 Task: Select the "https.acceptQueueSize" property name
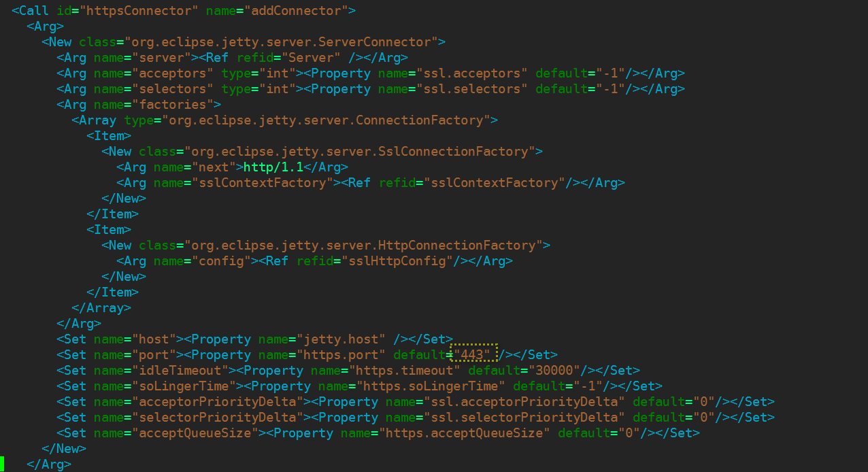coord(465,433)
